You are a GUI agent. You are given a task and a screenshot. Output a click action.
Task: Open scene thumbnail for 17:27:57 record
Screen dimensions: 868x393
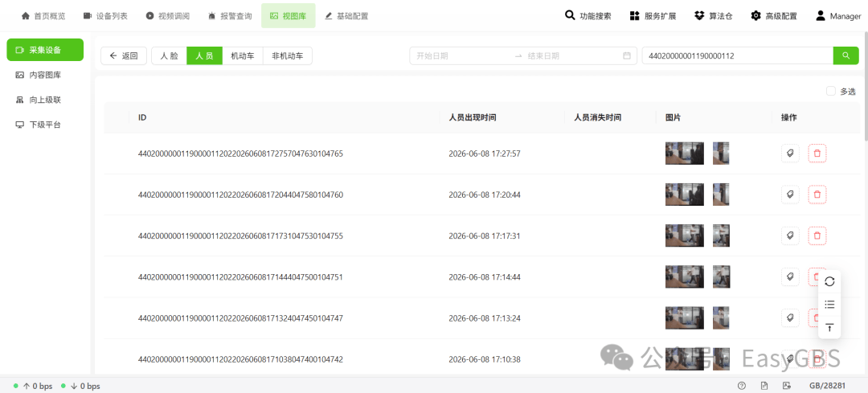[685, 154]
